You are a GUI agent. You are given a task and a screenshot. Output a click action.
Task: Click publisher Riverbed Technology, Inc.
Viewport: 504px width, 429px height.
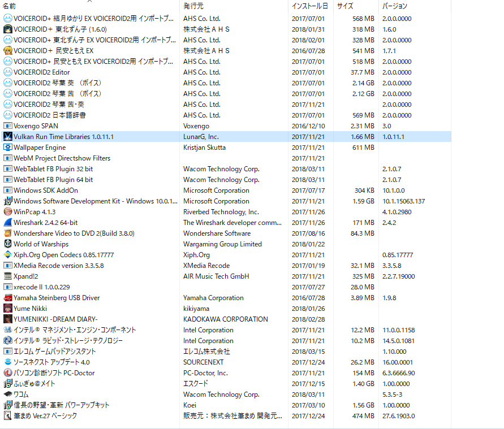click(x=221, y=212)
